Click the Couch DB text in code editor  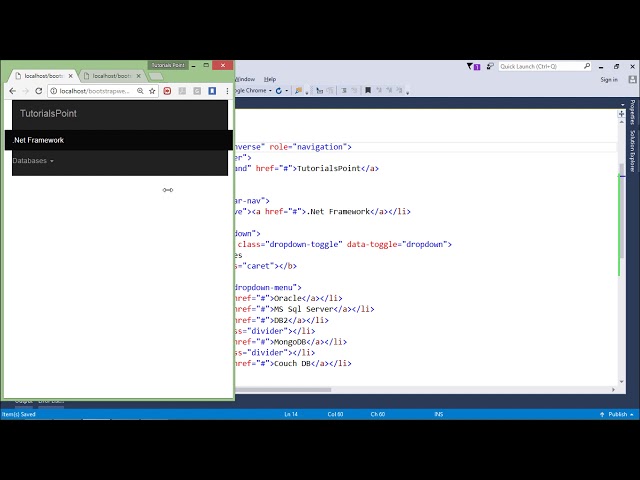pyautogui.click(x=292, y=363)
